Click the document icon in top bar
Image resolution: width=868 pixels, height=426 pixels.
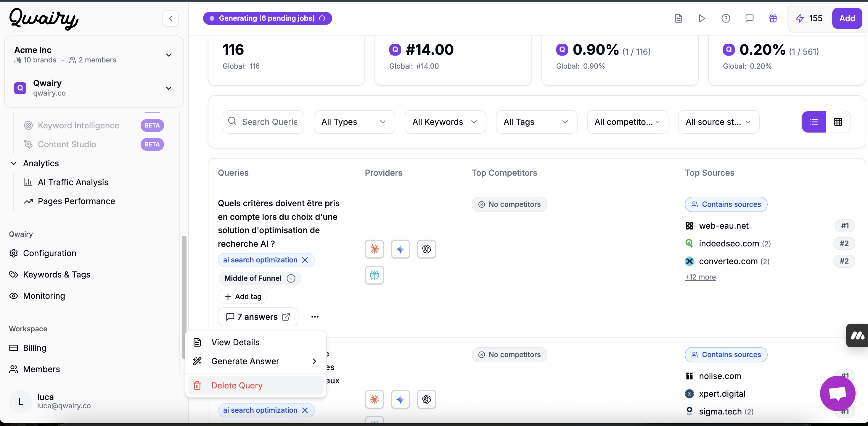click(x=678, y=18)
